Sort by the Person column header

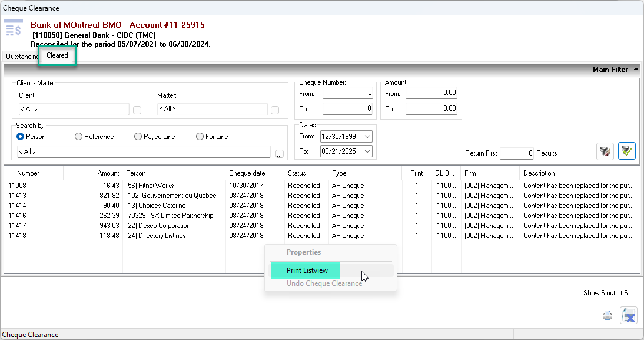tap(174, 173)
